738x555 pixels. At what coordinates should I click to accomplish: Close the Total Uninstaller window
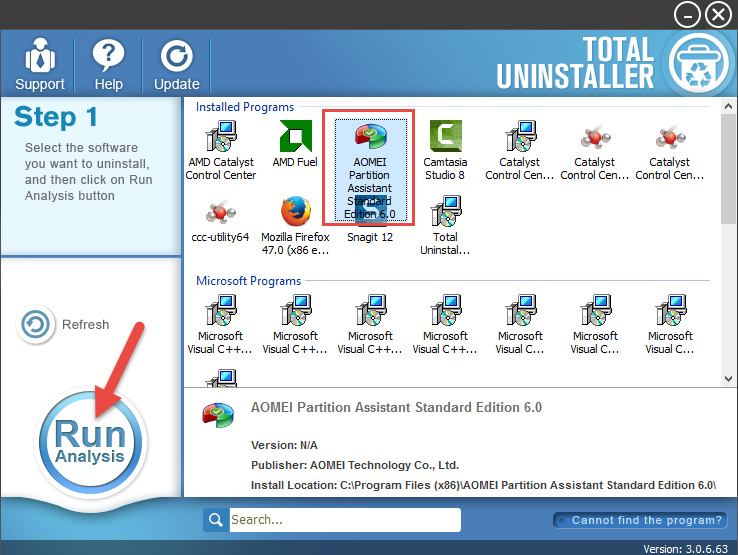pyautogui.click(x=719, y=15)
